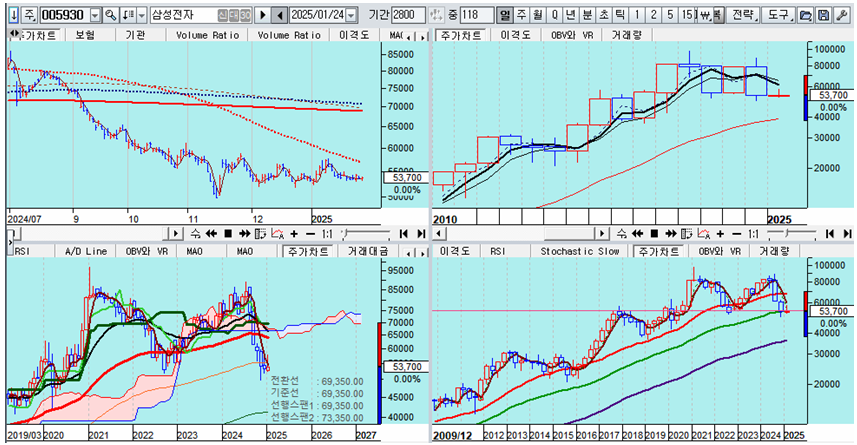Image resolution: width=857 pixels, height=445 pixels.
Task: Toggle the 신 badge in the stock name field
Action: pyautogui.click(x=222, y=15)
